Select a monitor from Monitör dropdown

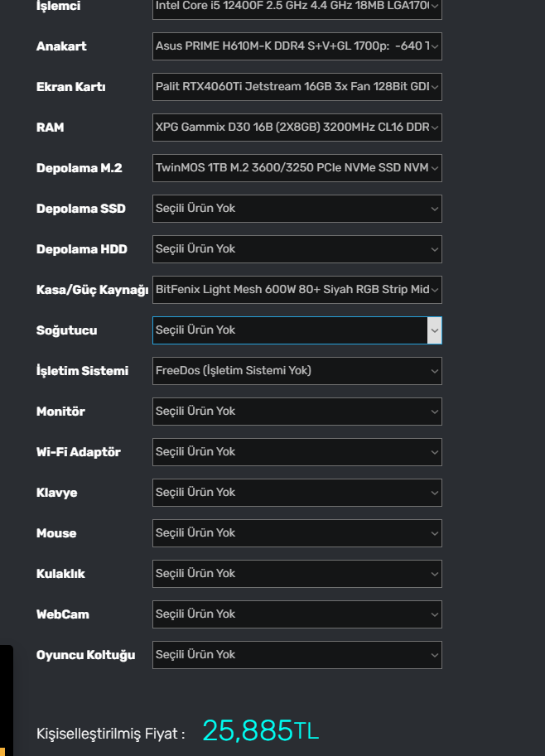[297, 412]
